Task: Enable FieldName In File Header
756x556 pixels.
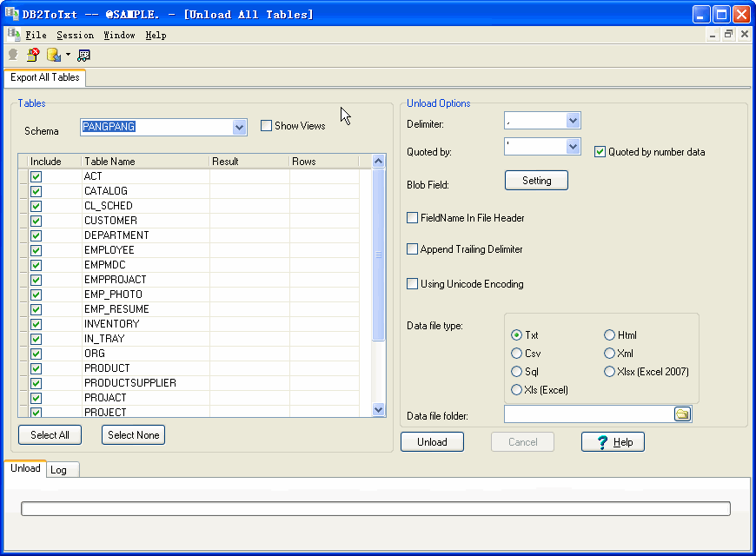Action: [412, 218]
